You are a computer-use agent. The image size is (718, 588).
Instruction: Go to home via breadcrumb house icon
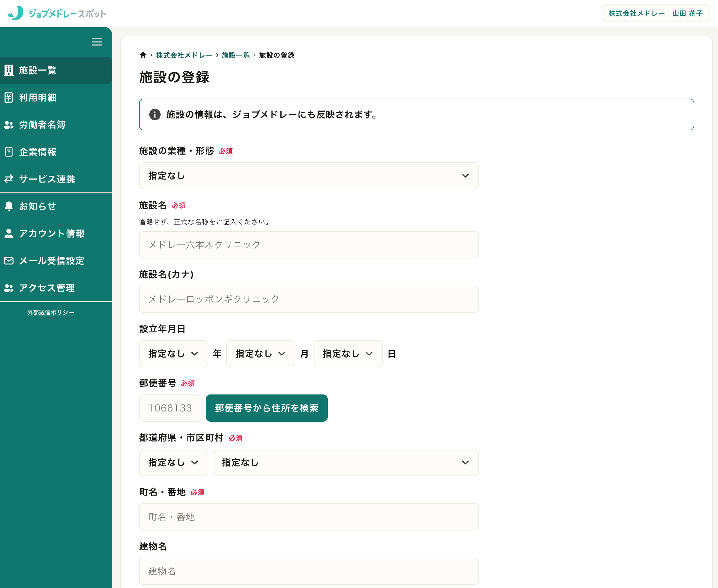[x=143, y=55]
